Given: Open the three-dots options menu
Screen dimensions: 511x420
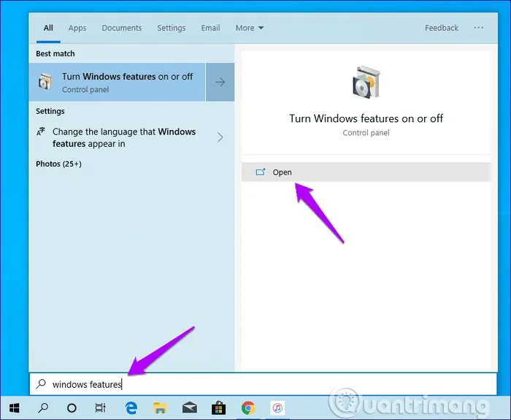Looking at the screenshot, I should point(478,28).
